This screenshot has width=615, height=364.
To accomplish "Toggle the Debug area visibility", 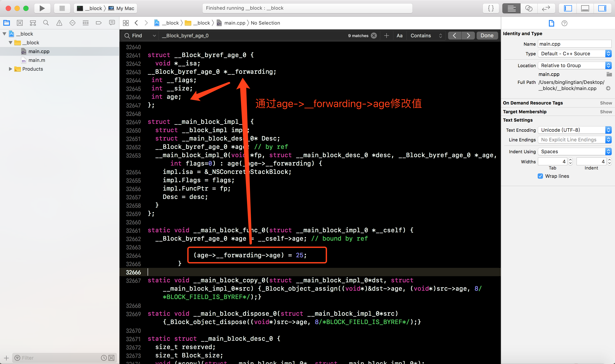I will click(585, 8).
